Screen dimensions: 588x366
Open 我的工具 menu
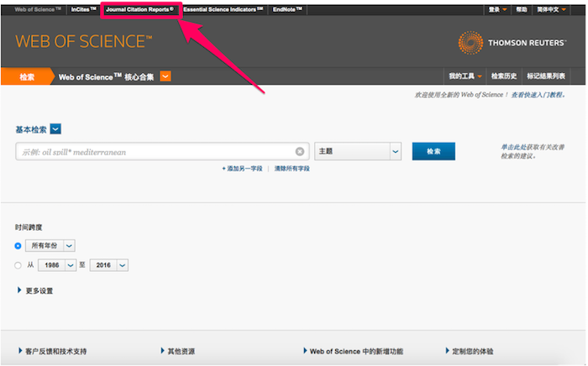coord(465,77)
